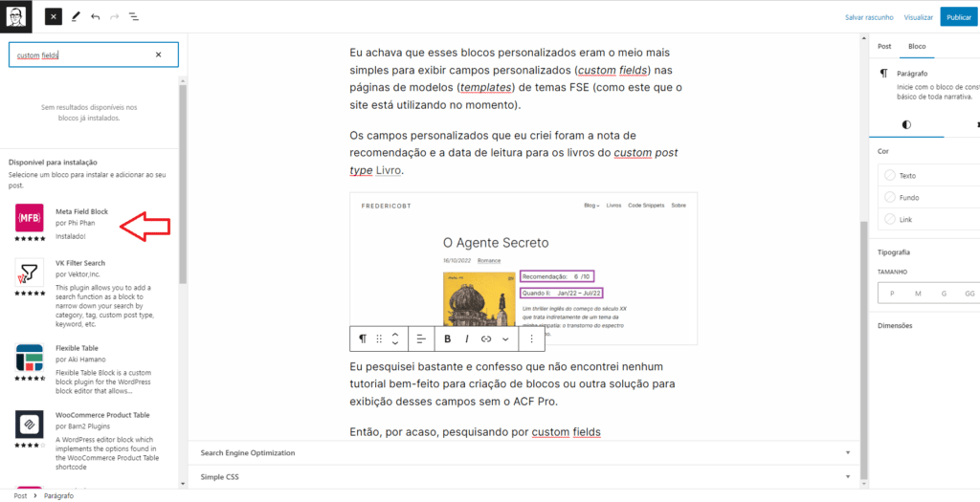This screenshot has height=502, width=980.
Task: Choose font size P
Action: pos(892,293)
